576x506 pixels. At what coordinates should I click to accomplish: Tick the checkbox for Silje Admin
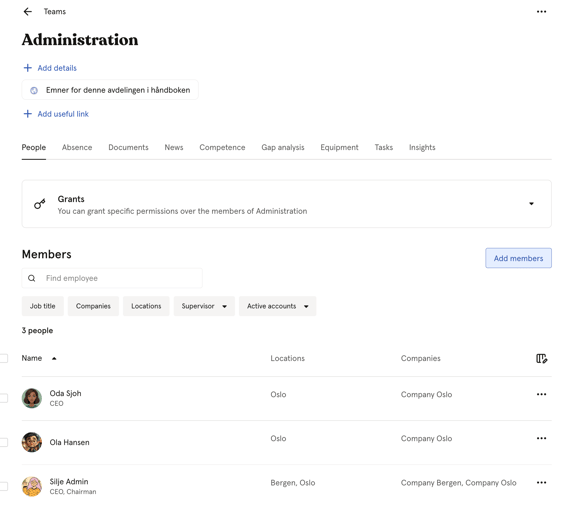pos(3,486)
